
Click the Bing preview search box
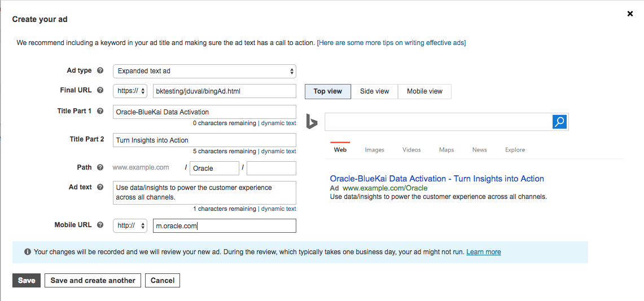point(439,122)
